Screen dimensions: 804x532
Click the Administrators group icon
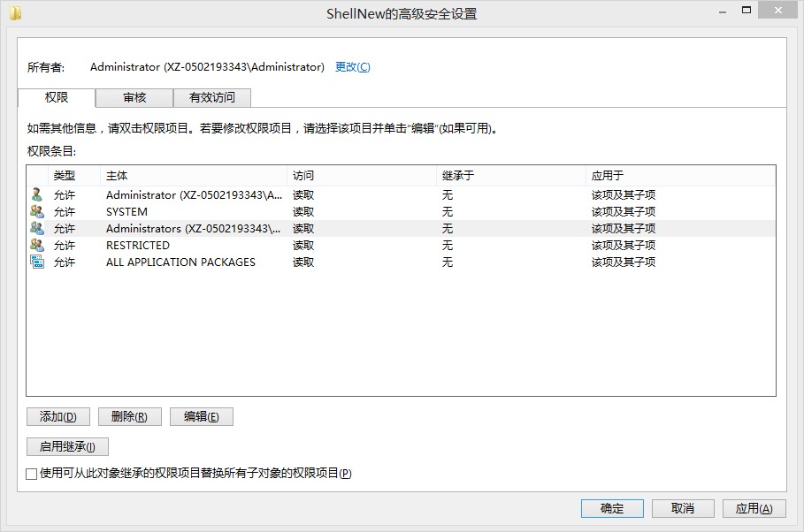(x=36, y=229)
